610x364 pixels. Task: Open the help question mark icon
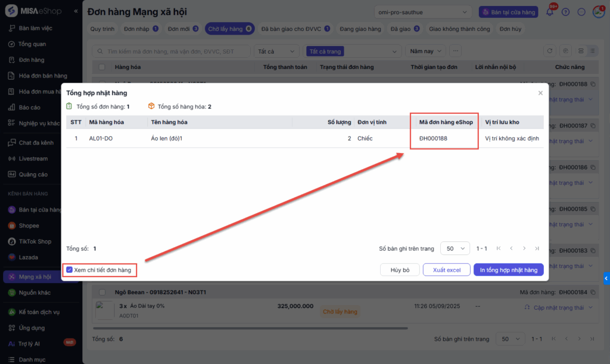566,12
